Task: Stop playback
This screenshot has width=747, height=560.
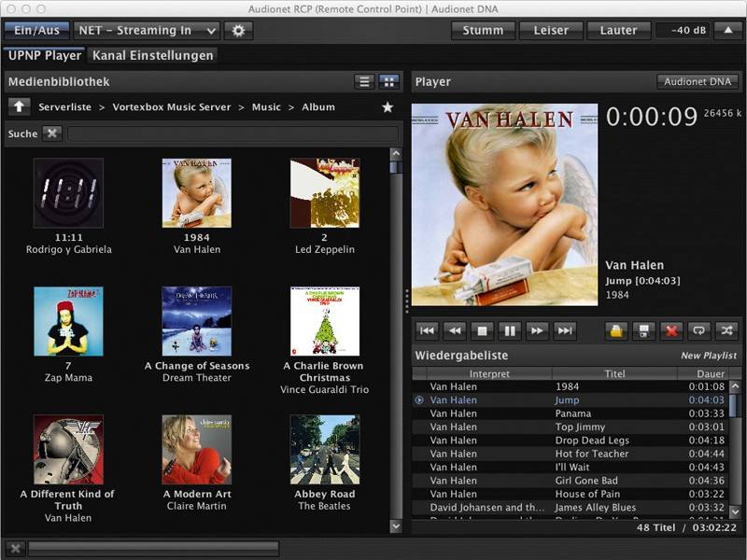Action: (482, 331)
